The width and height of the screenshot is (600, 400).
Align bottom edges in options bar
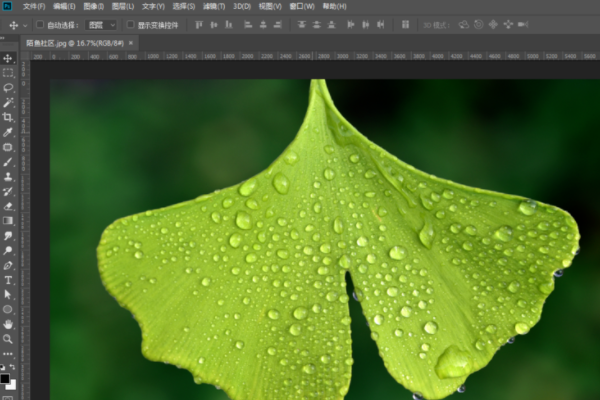(x=229, y=25)
